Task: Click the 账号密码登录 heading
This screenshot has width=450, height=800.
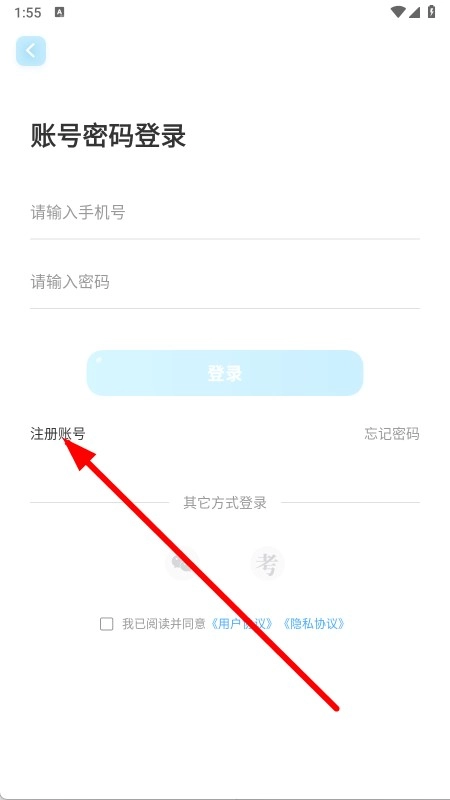Action: tap(108, 136)
